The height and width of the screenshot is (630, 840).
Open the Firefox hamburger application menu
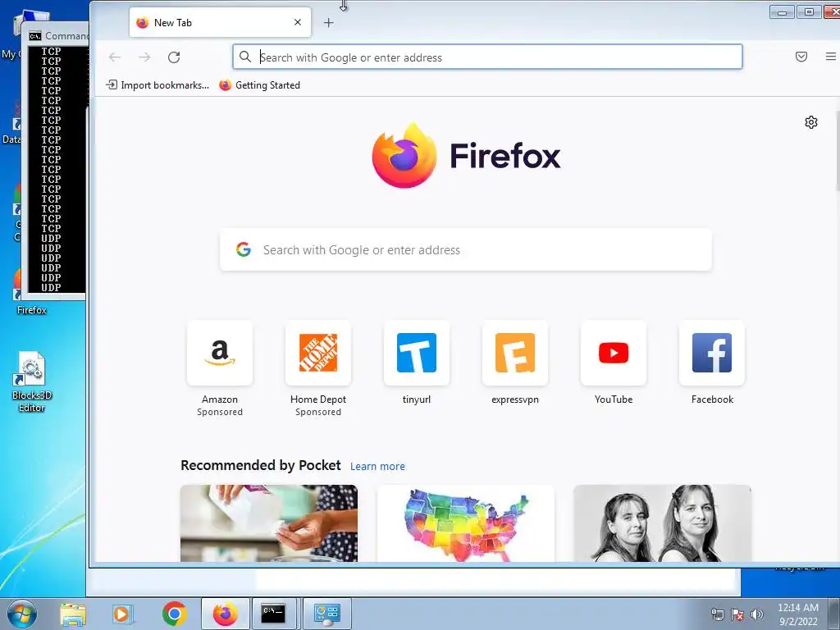click(831, 57)
